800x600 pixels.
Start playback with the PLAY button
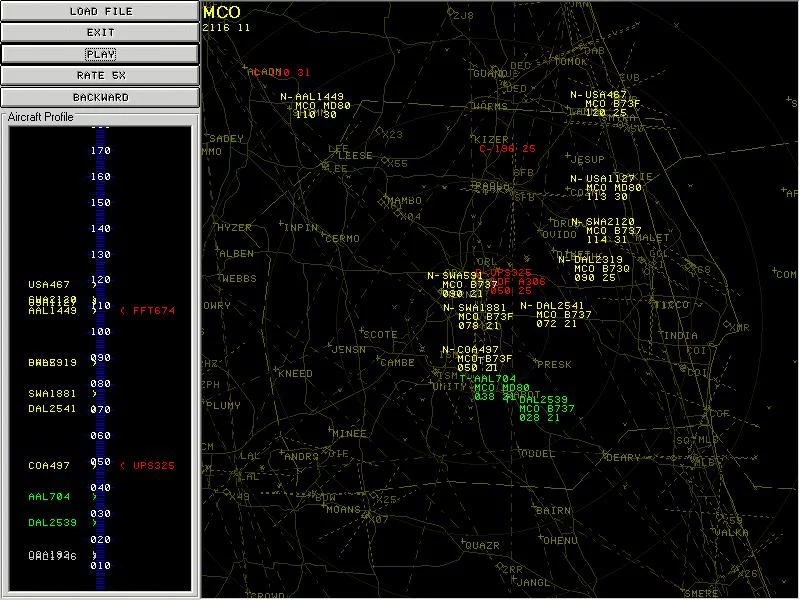tap(100, 54)
